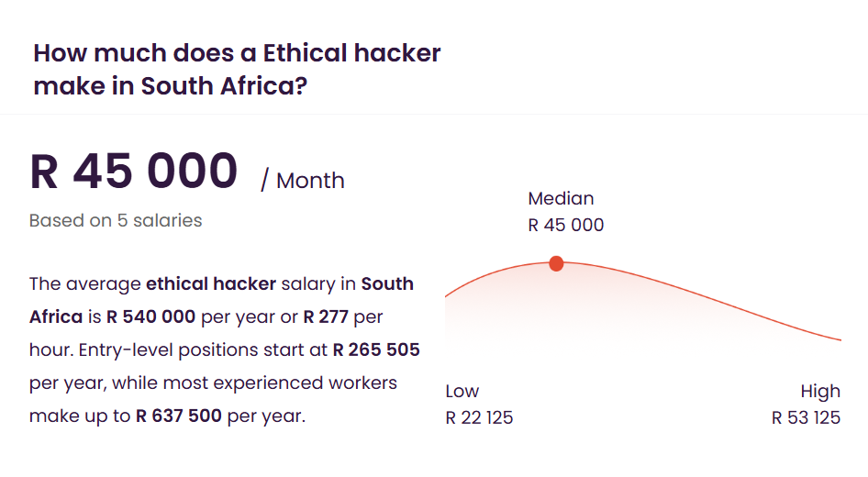
Task: Click the high value R 53 125
Action: 806,417
